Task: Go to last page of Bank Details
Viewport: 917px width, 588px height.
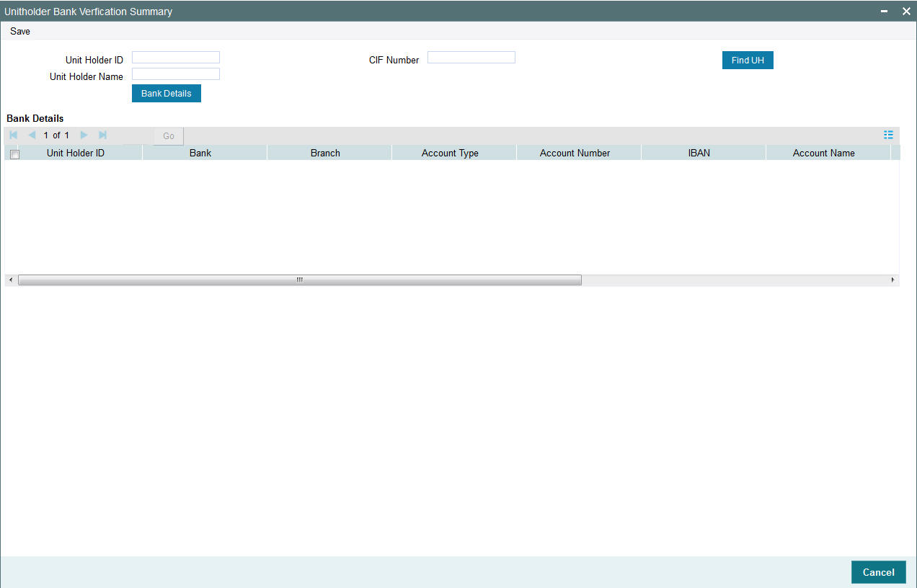Action: pyautogui.click(x=102, y=135)
